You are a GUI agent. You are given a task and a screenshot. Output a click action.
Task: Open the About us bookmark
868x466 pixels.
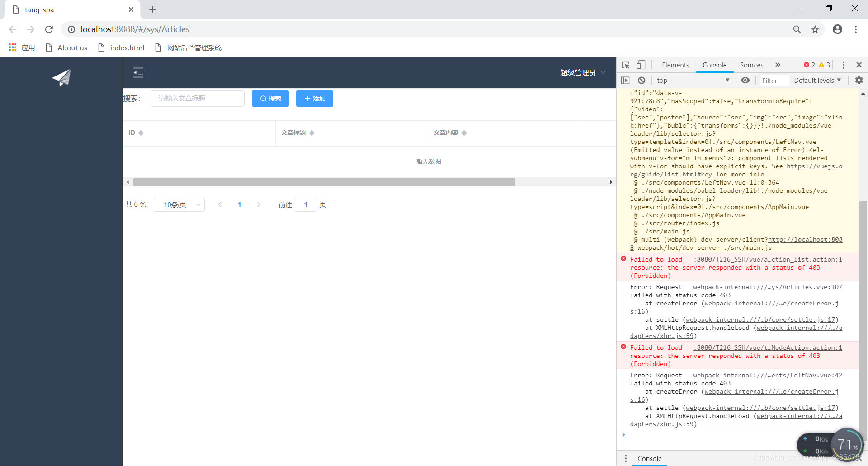pyautogui.click(x=66, y=48)
